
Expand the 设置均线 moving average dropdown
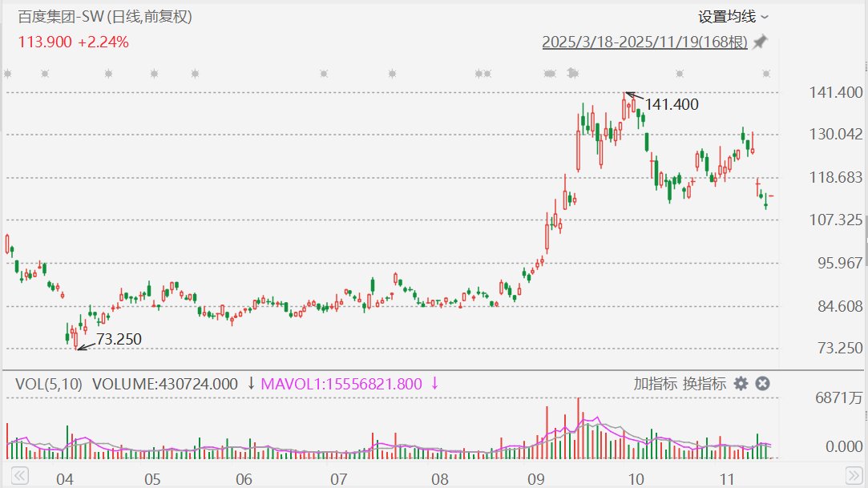coord(733,17)
